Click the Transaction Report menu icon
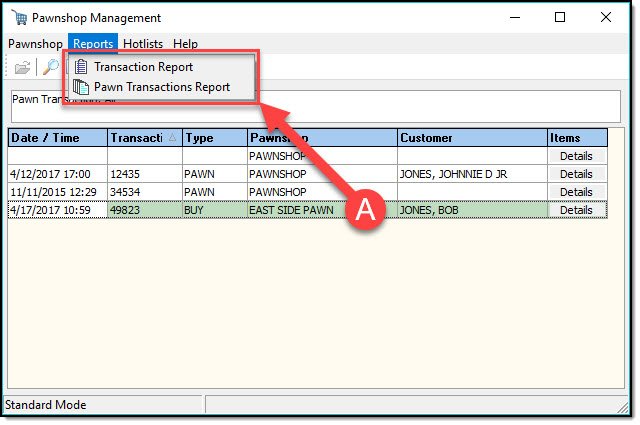 click(x=81, y=67)
